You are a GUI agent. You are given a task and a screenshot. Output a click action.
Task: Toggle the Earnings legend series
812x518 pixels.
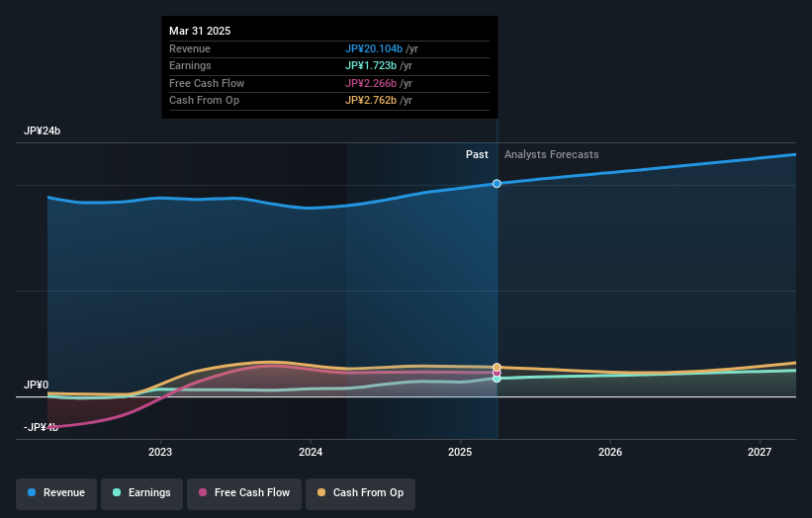pos(141,493)
